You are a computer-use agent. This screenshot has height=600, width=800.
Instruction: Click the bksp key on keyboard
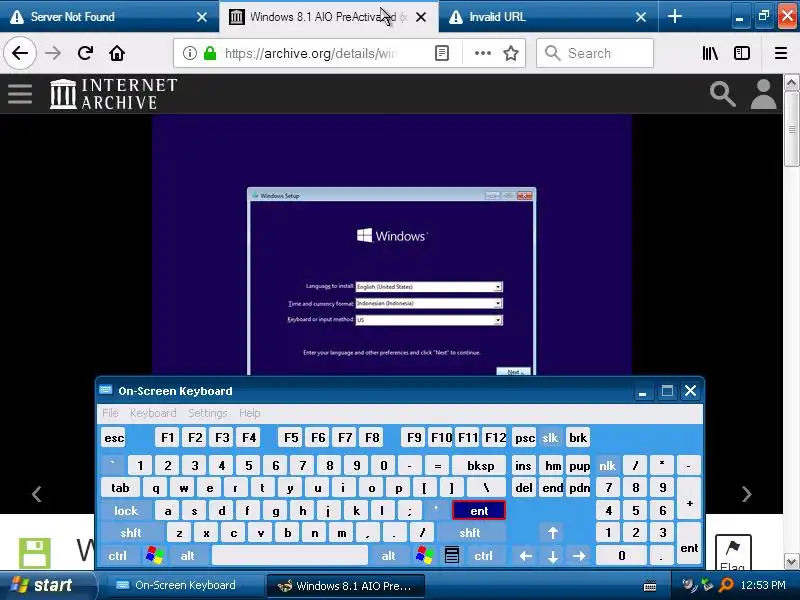click(480, 465)
